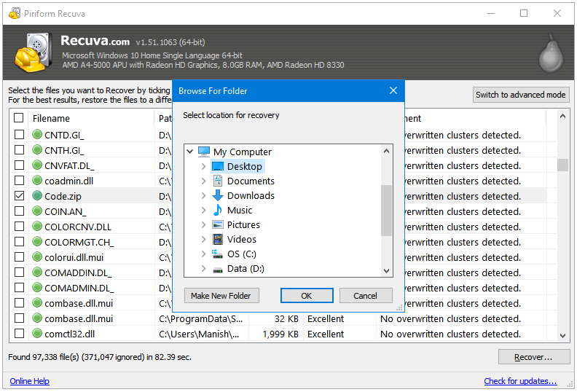Click the Data (D:) drive icon
This screenshot has width=577, height=392.
[217, 268]
